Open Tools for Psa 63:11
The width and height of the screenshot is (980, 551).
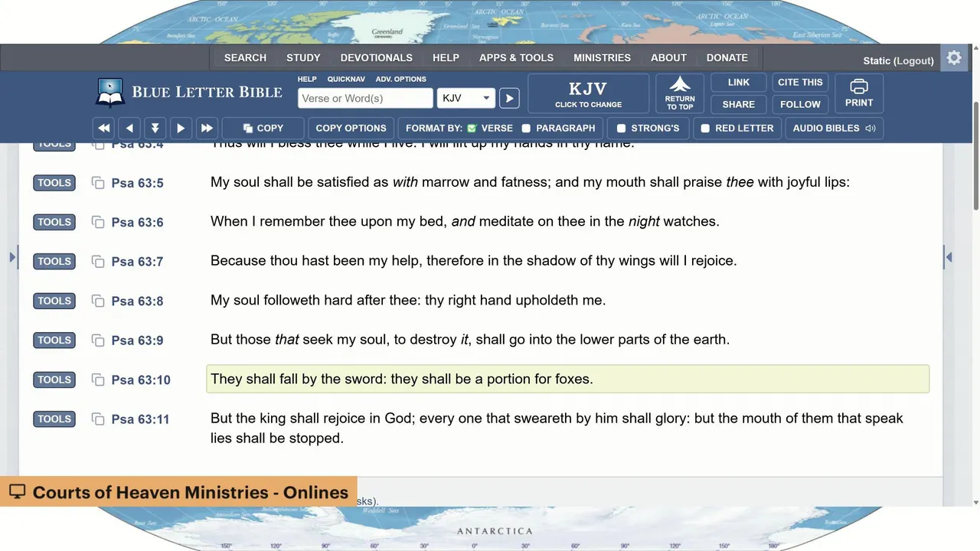click(54, 419)
